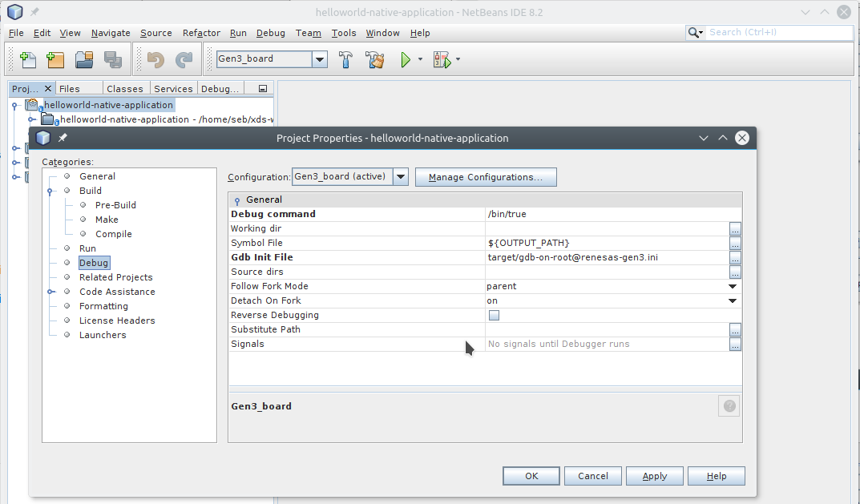Select the General category
Viewport: 860px width, 504px height.
click(x=97, y=176)
